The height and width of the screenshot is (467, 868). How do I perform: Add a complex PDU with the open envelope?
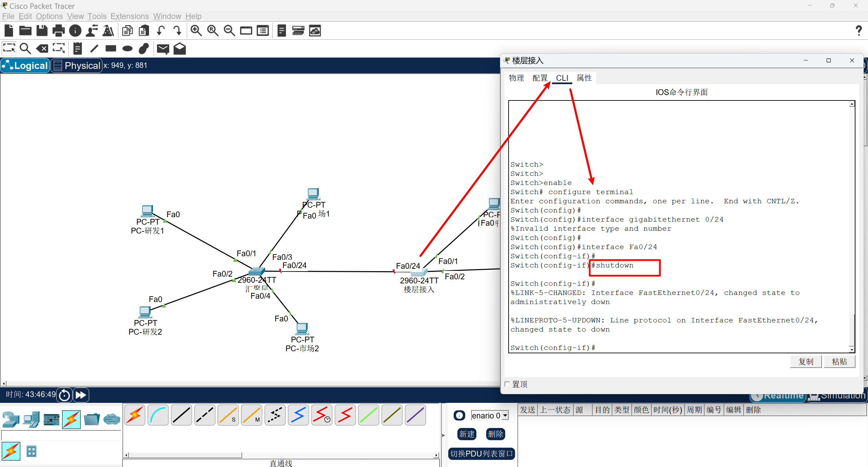point(180,49)
